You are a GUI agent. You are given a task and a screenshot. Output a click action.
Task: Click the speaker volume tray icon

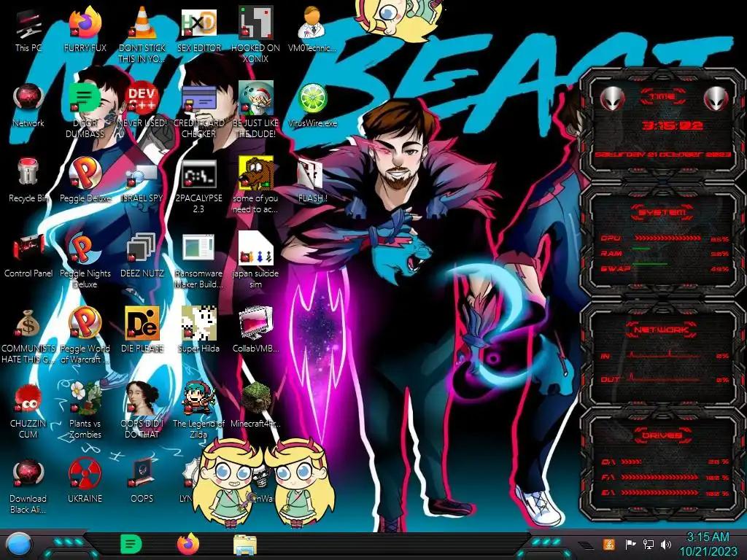pos(666,544)
